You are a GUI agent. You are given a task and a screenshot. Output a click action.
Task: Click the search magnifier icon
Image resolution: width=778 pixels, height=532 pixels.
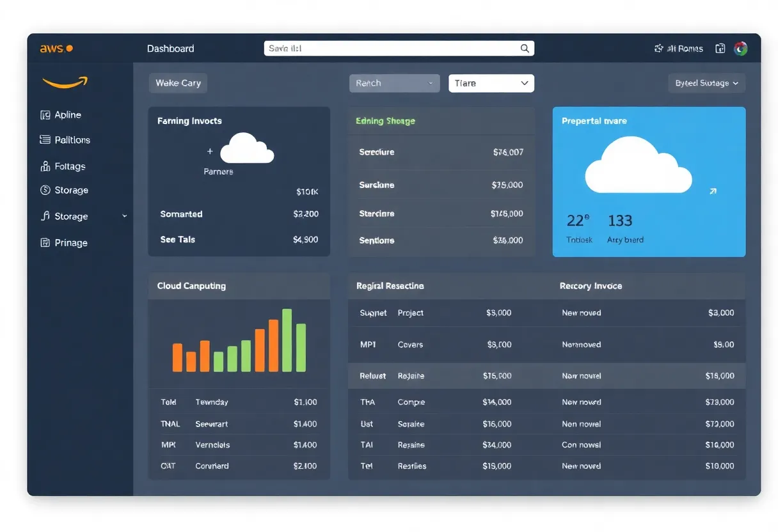(x=525, y=49)
